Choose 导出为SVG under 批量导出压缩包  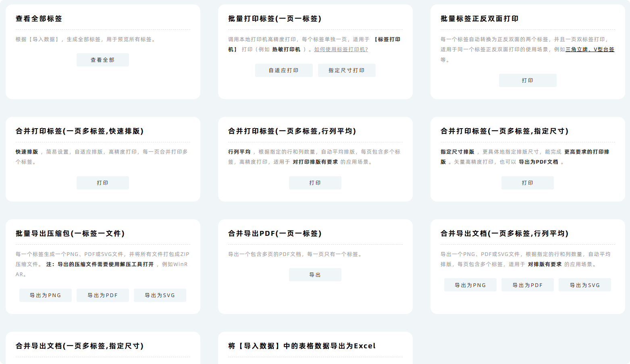point(160,295)
